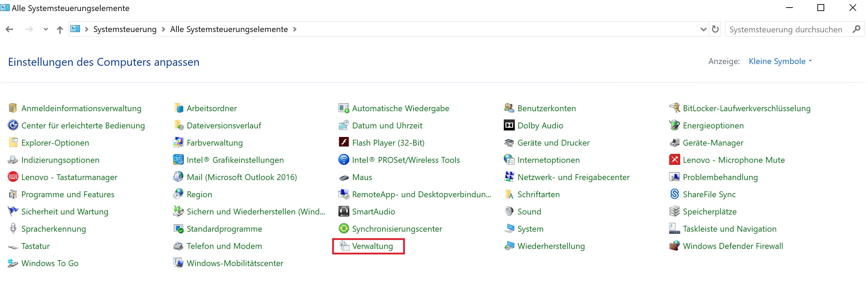Open Sicherheit und Wartung

click(x=65, y=212)
